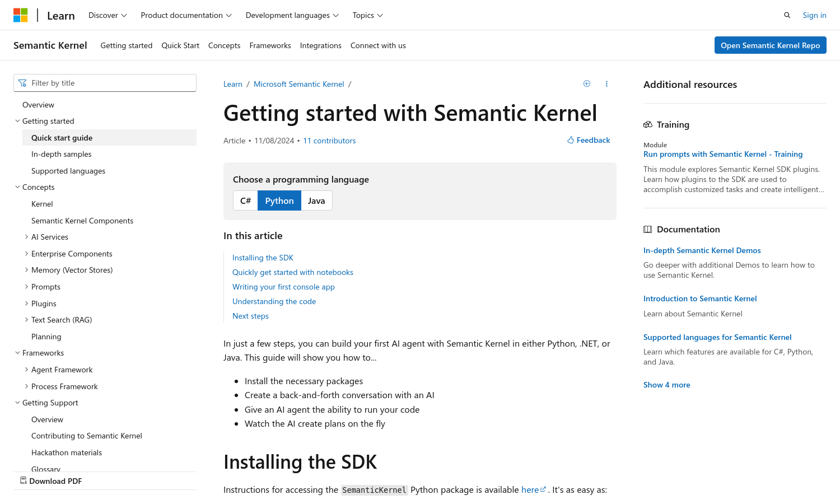Open the more actions ellipsis menu
The image size is (840, 504).
[x=606, y=84]
